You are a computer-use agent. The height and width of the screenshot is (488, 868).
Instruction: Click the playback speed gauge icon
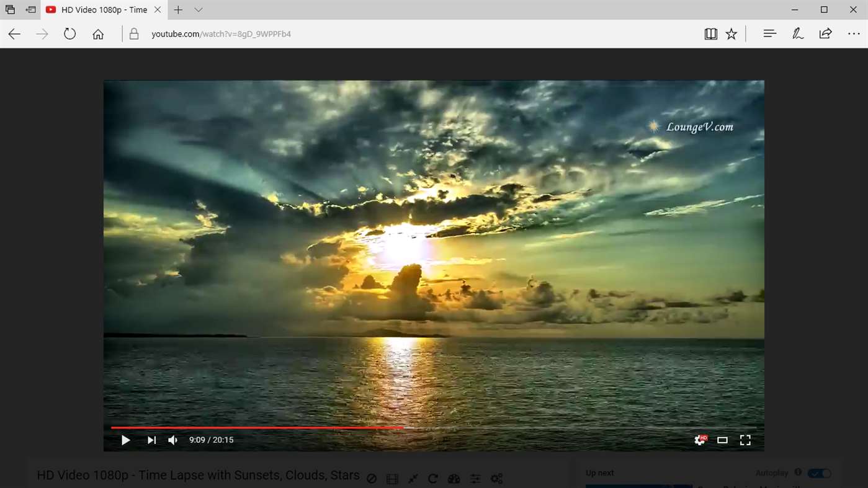tap(454, 479)
